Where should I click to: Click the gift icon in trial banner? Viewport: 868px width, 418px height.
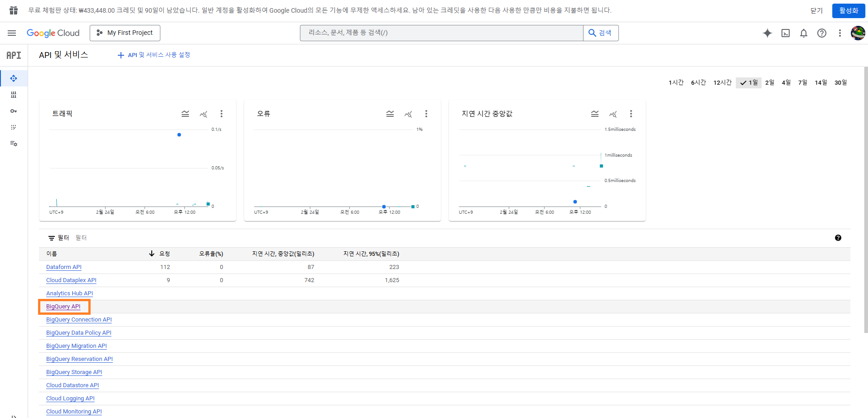(x=14, y=10)
